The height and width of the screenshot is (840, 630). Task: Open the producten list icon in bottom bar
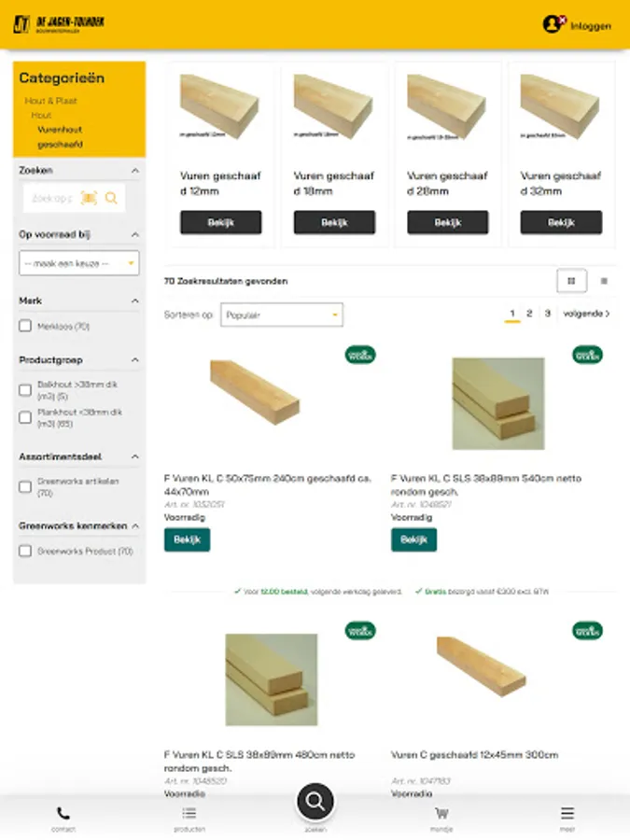(189, 814)
